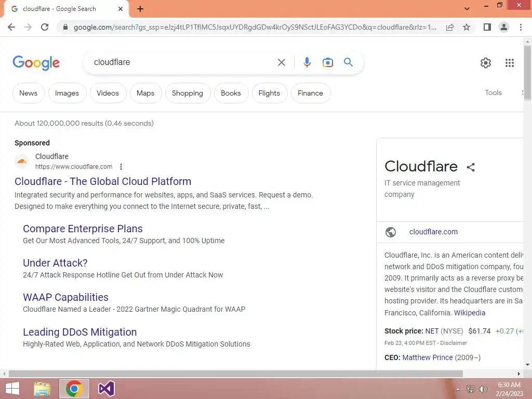This screenshot has height=399, width=532.
Task: Clear the search box text
Action: click(x=281, y=62)
